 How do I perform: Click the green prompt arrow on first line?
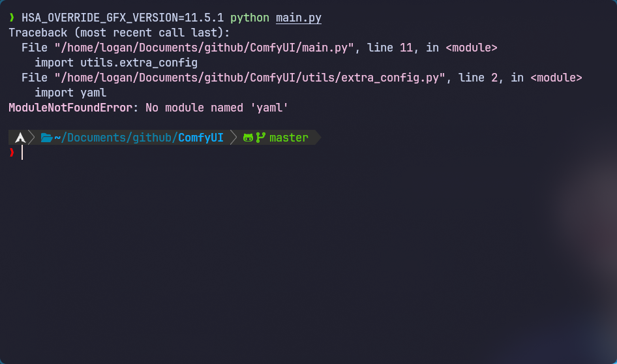(12, 18)
